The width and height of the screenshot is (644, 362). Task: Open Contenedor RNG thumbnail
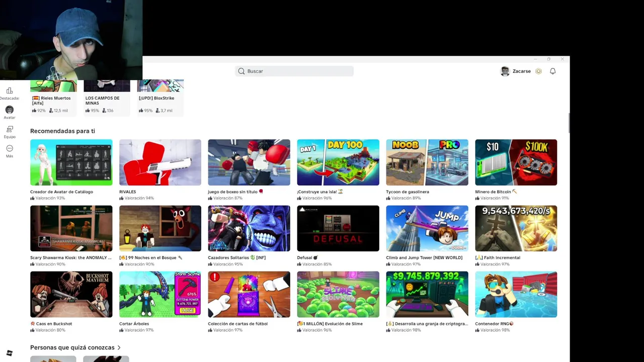(516, 295)
